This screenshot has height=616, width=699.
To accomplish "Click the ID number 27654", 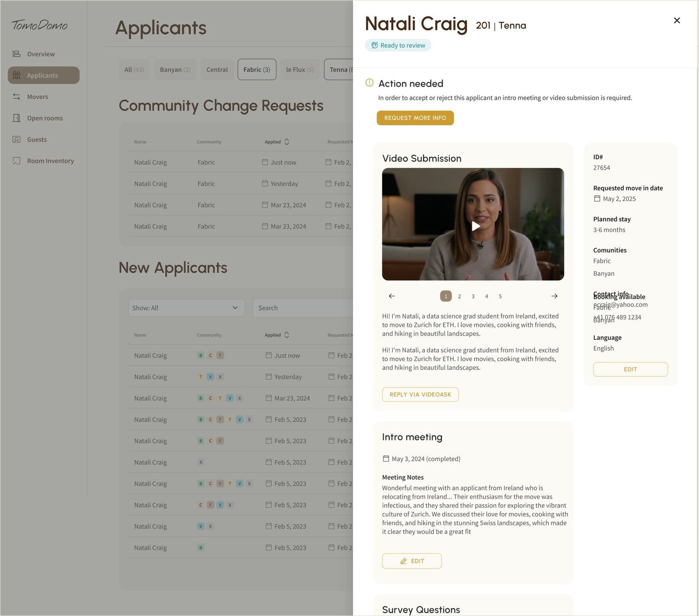I will (602, 168).
